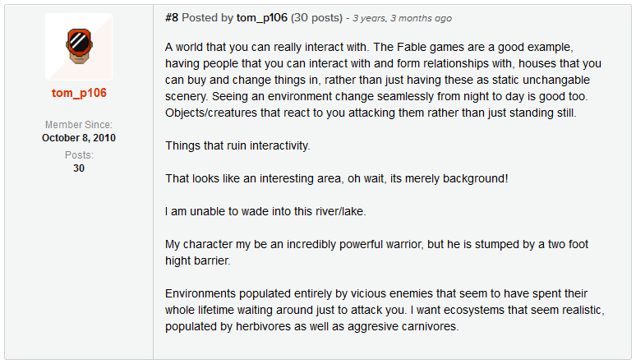636x364 pixels.
Task: Click the "3 years, 3 months ago" timestamp
Action: (x=402, y=18)
